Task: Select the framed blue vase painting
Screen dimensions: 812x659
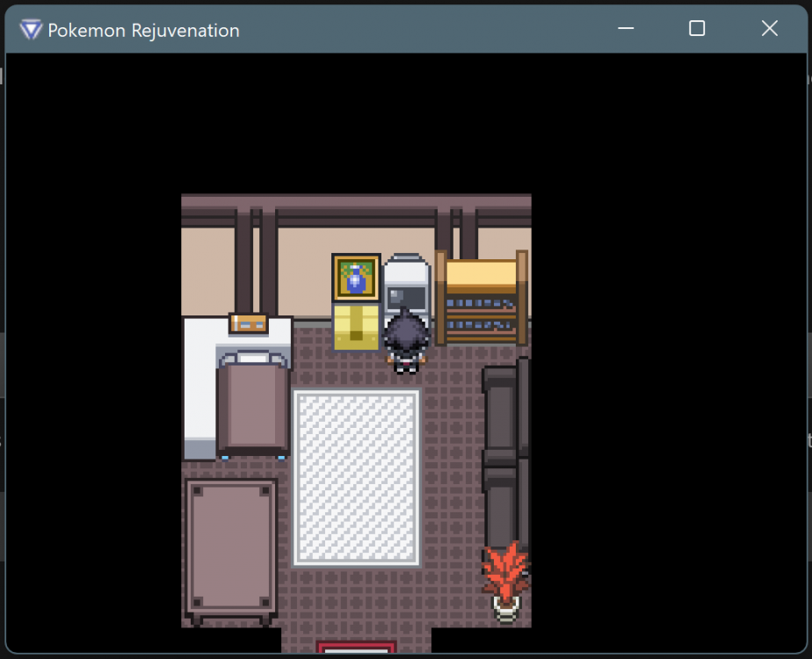Action: pyautogui.click(x=356, y=278)
